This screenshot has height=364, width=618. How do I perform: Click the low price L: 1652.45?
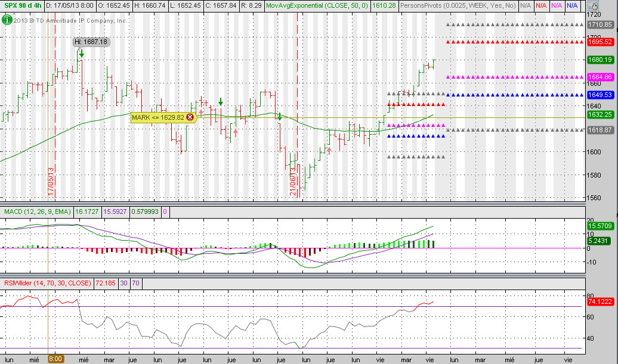click(186, 5)
